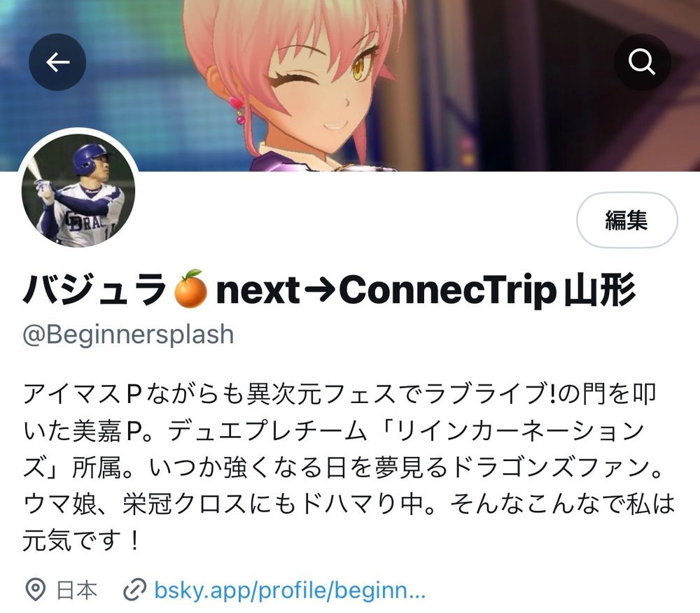Open the baseball player profile avatar
Viewport: 700px width, 613px height.
coord(78,190)
